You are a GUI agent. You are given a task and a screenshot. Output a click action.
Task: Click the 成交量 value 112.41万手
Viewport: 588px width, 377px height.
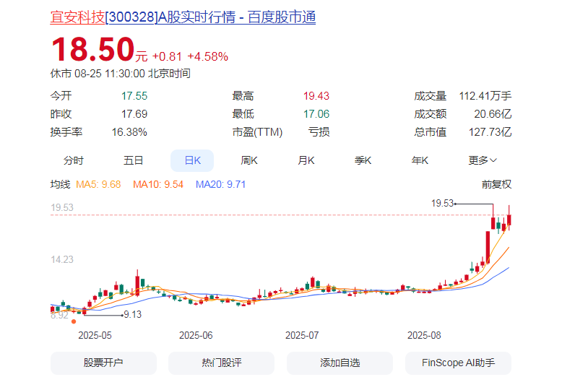[485, 96]
